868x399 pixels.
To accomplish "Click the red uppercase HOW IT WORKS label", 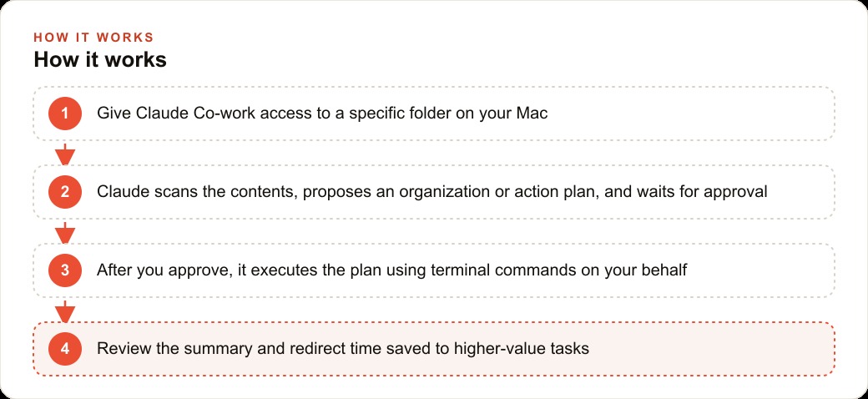I will pyautogui.click(x=93, y=38).
